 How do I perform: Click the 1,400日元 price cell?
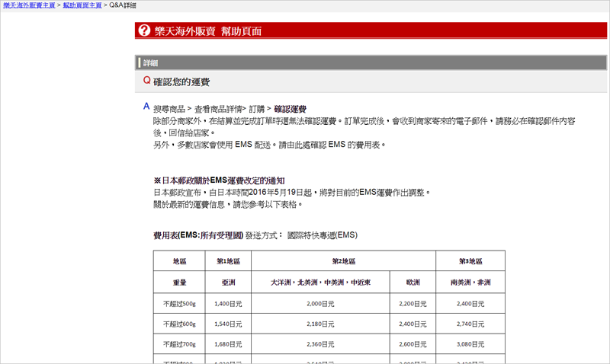(x=228, y=303)
